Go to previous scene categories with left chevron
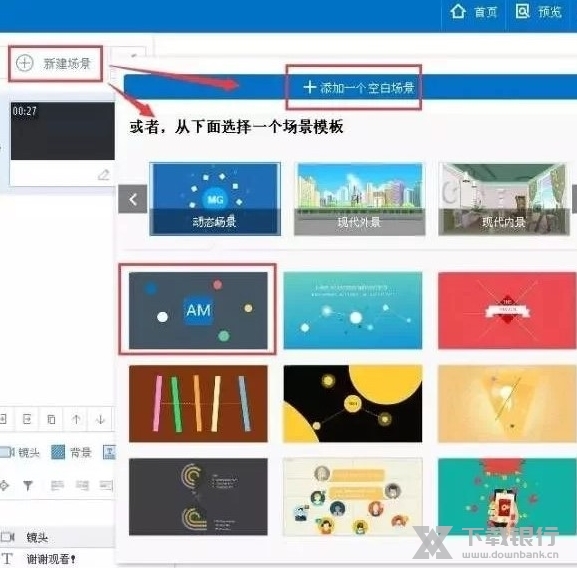This screenshot has height=568, width=577. tap(133, 199)
